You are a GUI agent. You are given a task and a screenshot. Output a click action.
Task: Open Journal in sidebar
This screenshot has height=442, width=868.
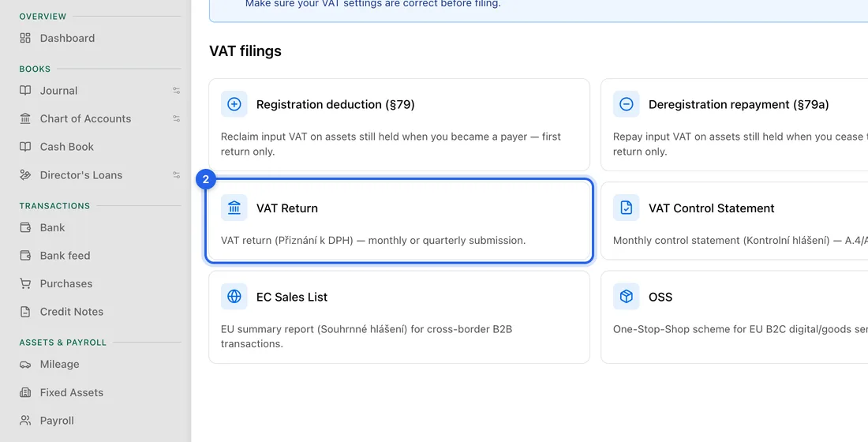click(58, 91)
